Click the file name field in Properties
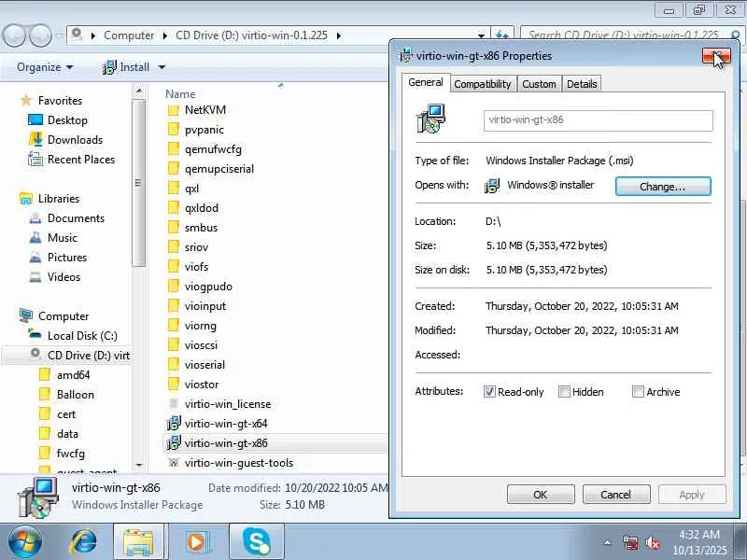The image size is (747, 560). click(598, 120)
